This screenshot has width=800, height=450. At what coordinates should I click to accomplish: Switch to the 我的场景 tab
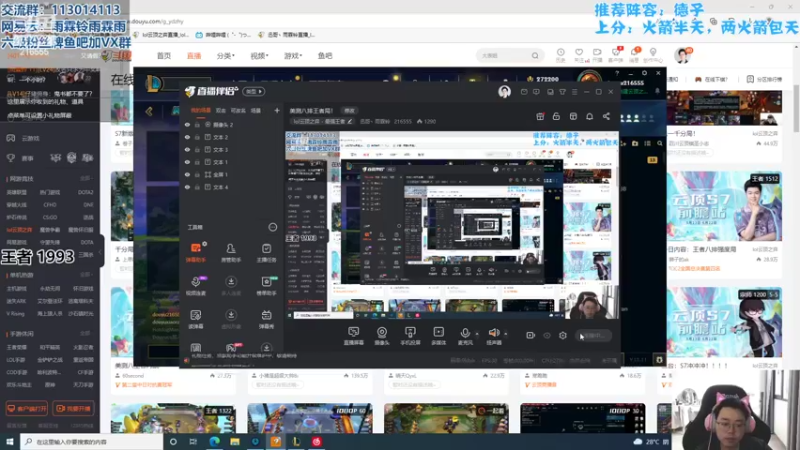tap(201, 110)
